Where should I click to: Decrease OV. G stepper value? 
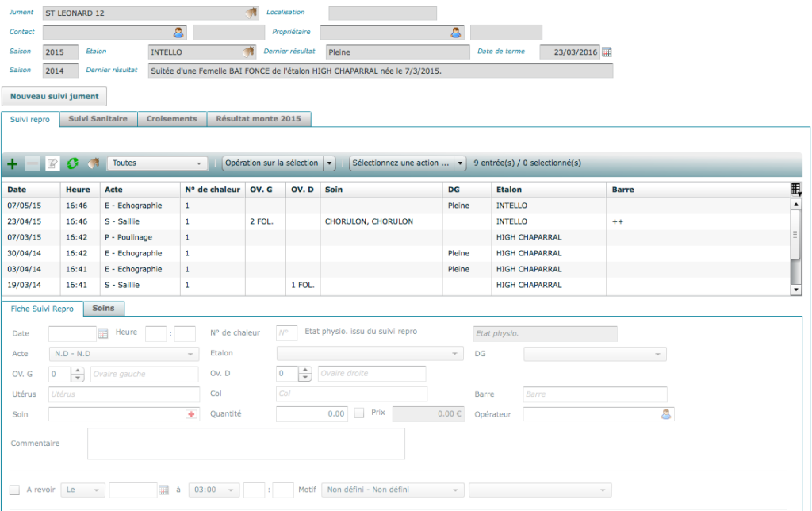tap(78, 378)
